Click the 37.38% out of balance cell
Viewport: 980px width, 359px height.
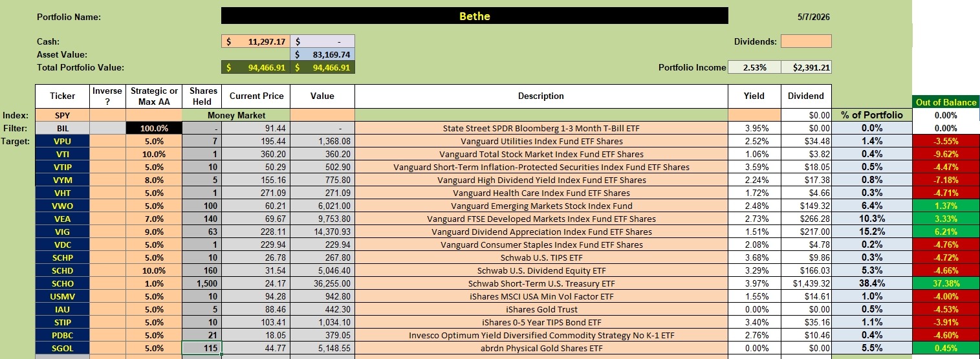coord(946,283)
